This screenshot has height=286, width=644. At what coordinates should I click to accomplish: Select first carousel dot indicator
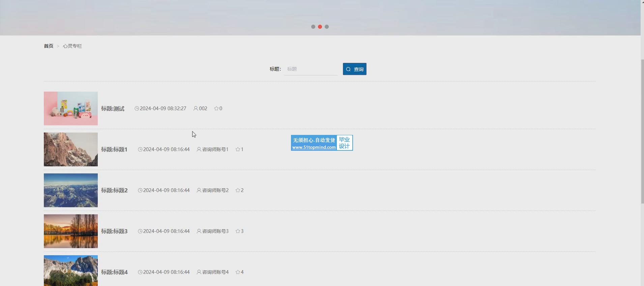coord(313,27)
